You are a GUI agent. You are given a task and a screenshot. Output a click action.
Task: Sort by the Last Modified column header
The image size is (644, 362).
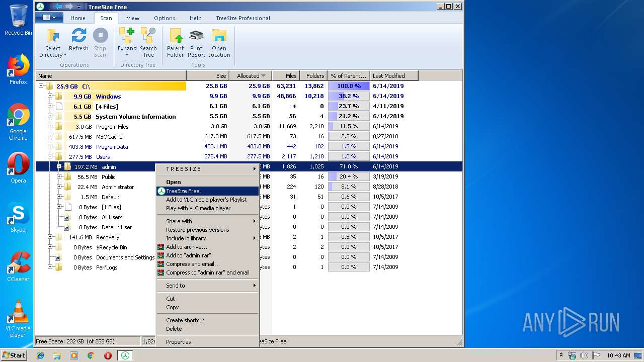click(x=394, y=76)
